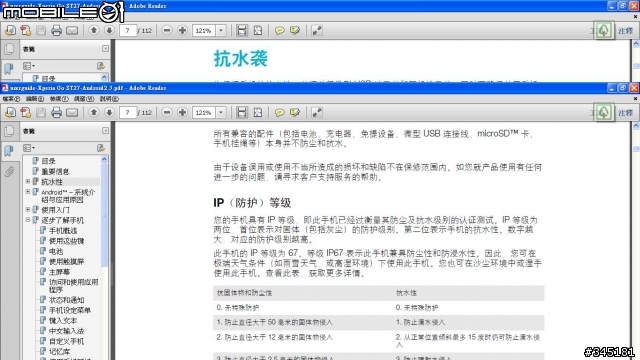
Task: Select the 中文输入法 bookmark
Action: [67, 331]
